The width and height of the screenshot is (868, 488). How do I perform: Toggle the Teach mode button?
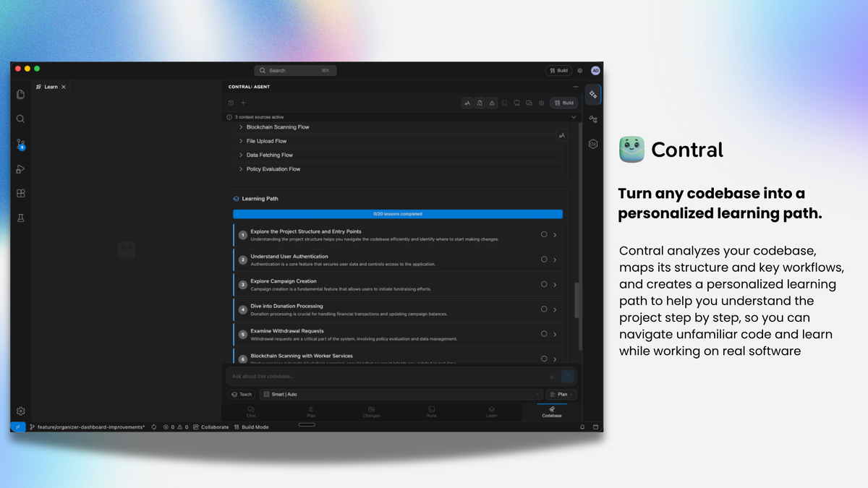[x=242, y=395]
